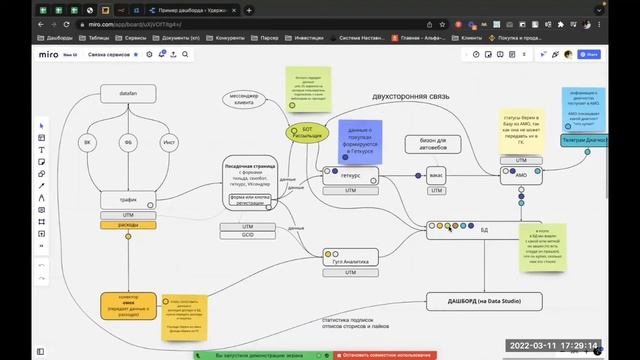
Task: Open the Chrome three-dot menu
Action: (599, 24)
